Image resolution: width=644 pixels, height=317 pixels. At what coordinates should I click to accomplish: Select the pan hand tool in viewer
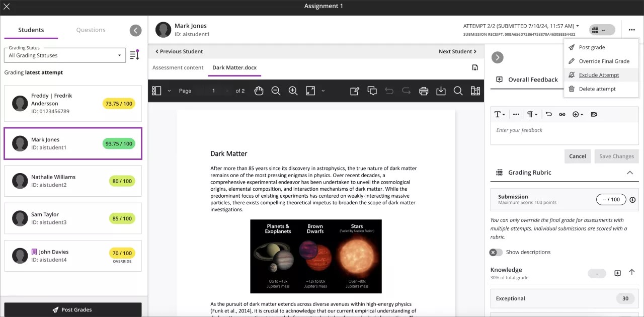(259, 91)
